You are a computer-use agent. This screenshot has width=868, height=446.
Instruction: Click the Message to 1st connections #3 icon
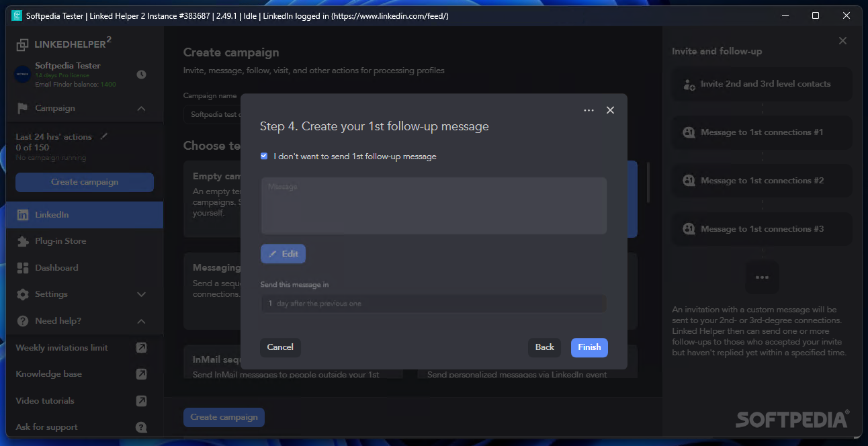(689, 230)
